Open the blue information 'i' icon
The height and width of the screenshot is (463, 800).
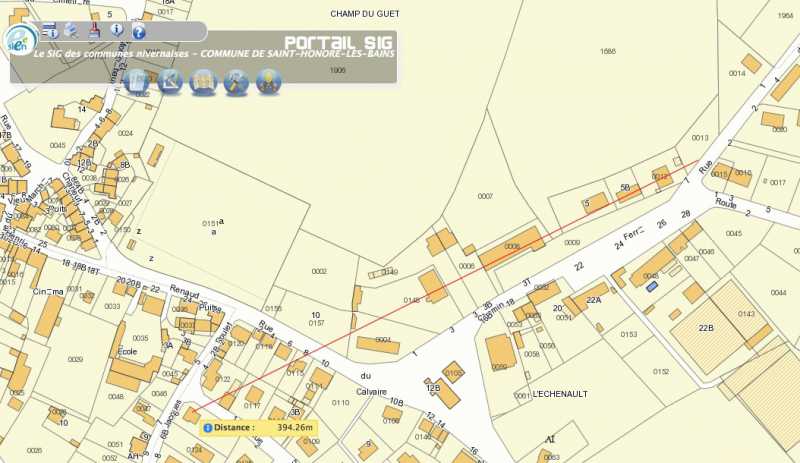coord(117,30)
